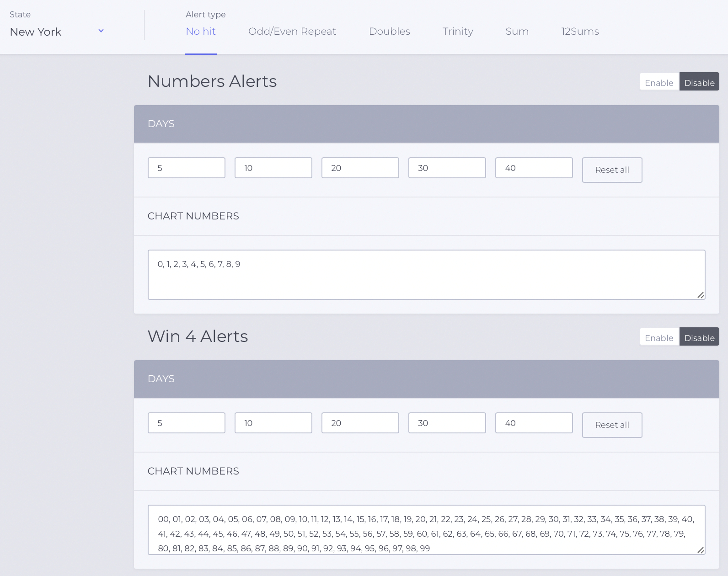The height and width of the screenshot is (576, 728).
Task: Click the Numbers chart numbers textarea
Action: (427, 275)
